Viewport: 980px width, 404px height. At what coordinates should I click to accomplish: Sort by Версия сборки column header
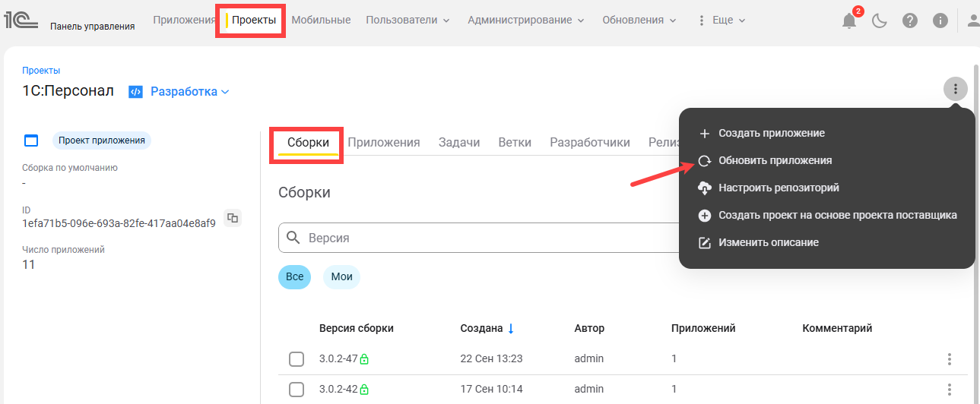click(x=357, y=328)
